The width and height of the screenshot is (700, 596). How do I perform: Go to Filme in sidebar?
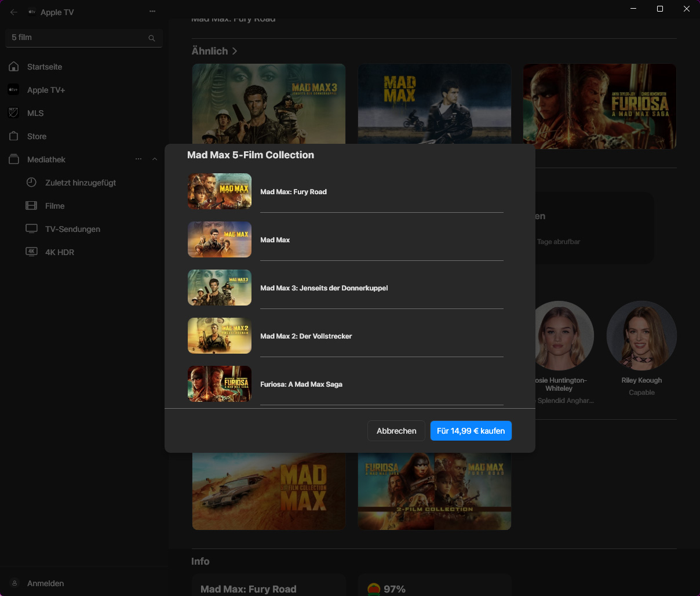[x=54, y=206]
